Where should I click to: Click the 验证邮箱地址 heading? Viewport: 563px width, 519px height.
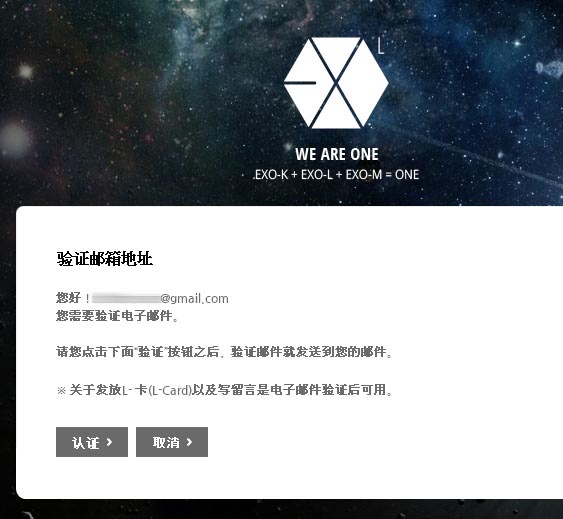pyautogui.click(x=104, y=259)
